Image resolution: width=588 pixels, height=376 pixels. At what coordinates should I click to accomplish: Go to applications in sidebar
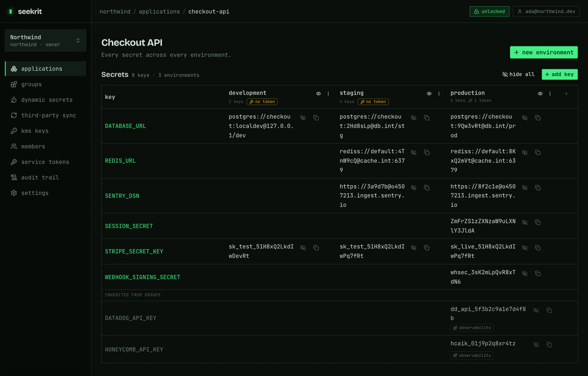pos(46,69)
